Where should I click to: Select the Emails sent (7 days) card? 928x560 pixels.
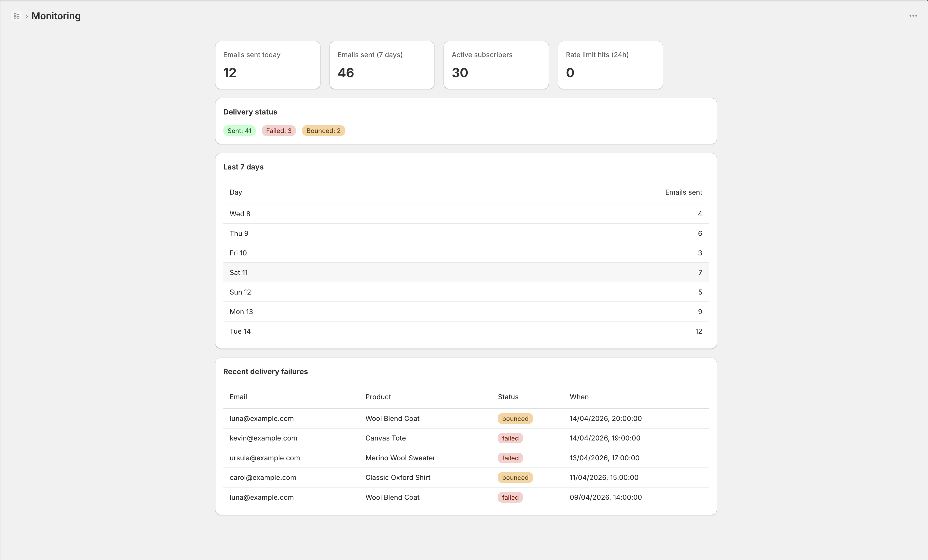tap(382, 65)
